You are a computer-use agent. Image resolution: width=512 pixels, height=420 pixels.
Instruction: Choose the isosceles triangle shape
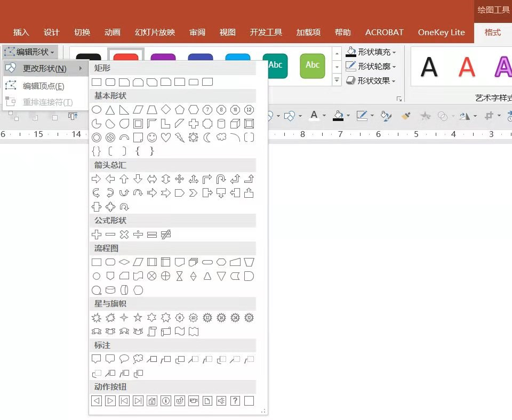coord(110,110)
